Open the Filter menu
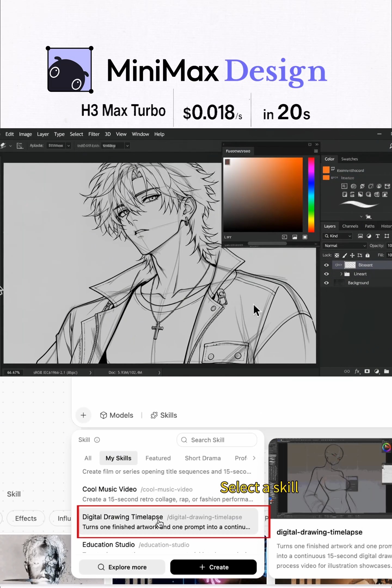 pyautogui.click(x=94, y=134)
